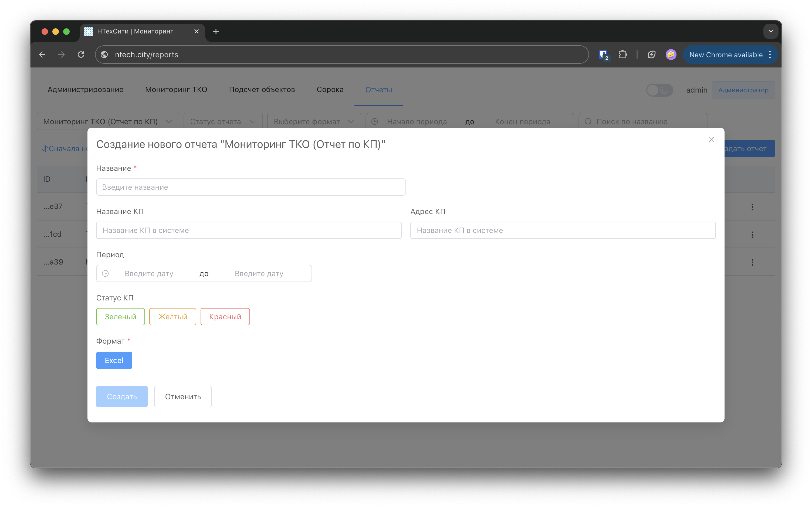Click the three-dot menu on row e37
Viewport: 812px width, 508px height.
click(x=752, y=207)
